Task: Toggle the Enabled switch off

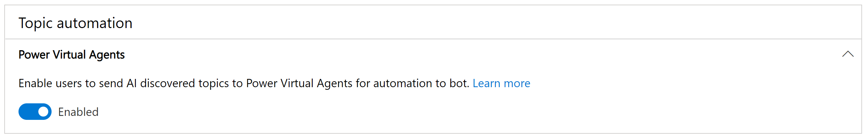Action: pyautogui.click(x=35, y=112)
